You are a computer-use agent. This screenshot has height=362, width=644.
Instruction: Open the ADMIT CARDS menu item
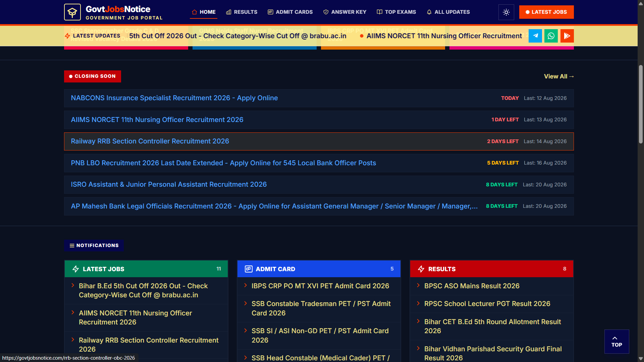point(290,12)
